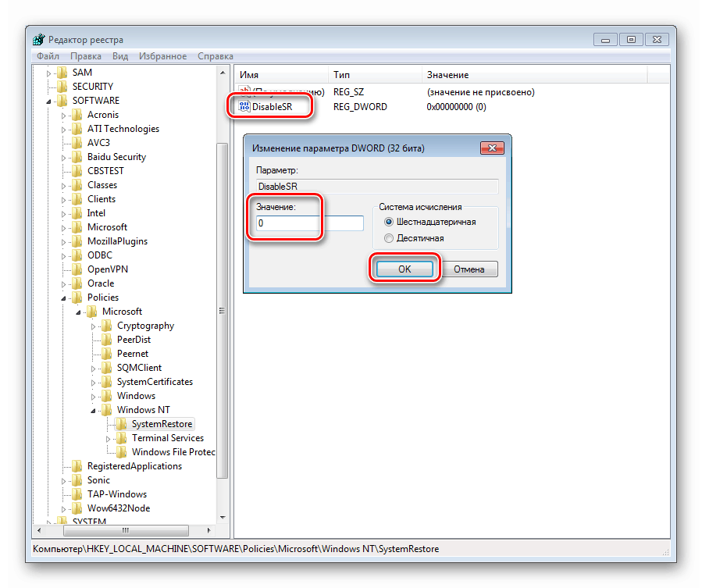
Task: Select the Sonic key
Action: tap(98, 480)
